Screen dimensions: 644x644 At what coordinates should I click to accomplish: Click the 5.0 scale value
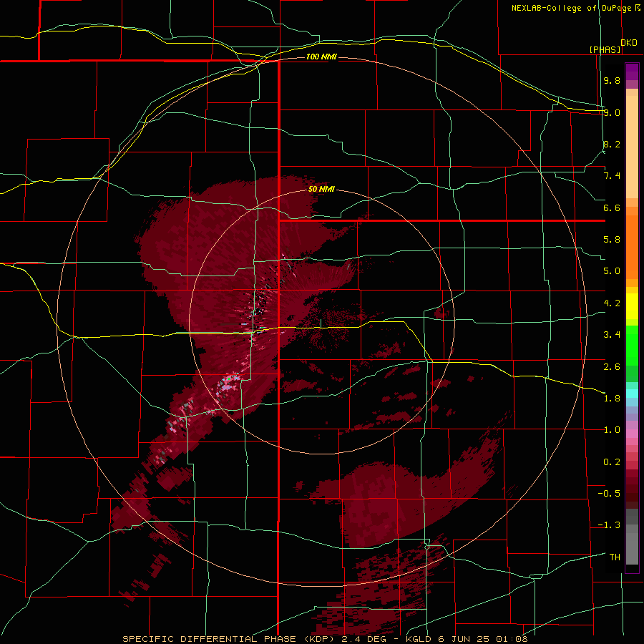point(612,271)
